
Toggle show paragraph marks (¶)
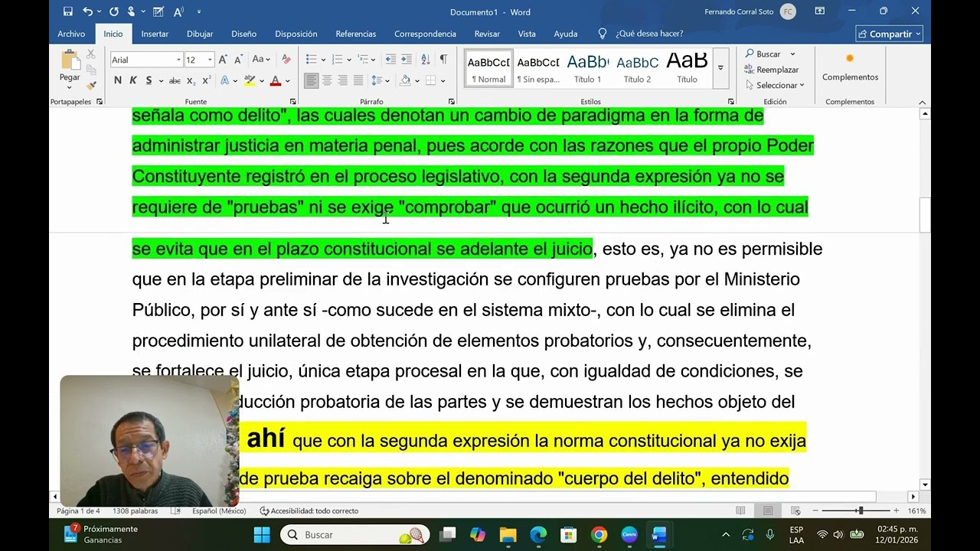click(x=443, y=60)
